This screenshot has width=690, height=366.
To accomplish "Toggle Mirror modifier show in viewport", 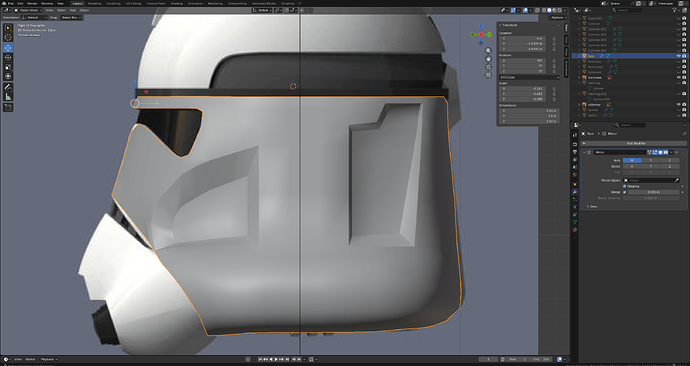I will coord(661,152).
